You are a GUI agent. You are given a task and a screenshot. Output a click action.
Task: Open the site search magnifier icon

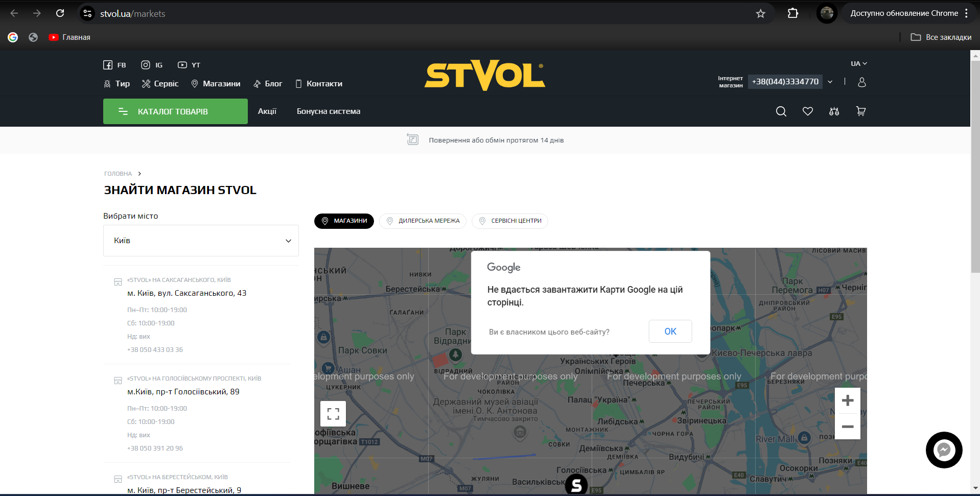tap(781, 111)
